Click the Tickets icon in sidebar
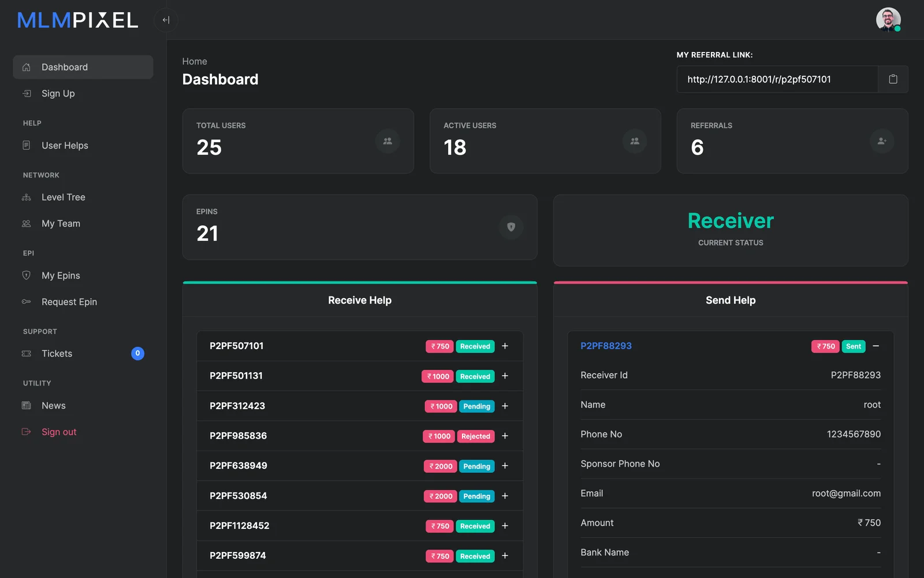924x578 pixels. tap(26, 353)
